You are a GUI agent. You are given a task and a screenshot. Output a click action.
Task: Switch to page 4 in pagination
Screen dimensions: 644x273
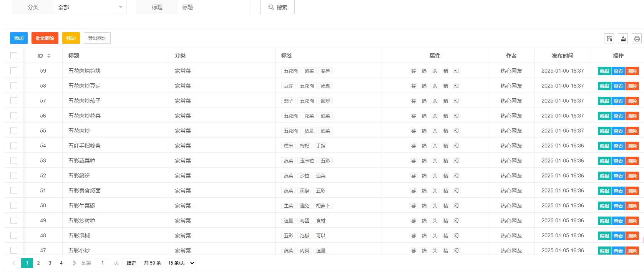[61, 263]
